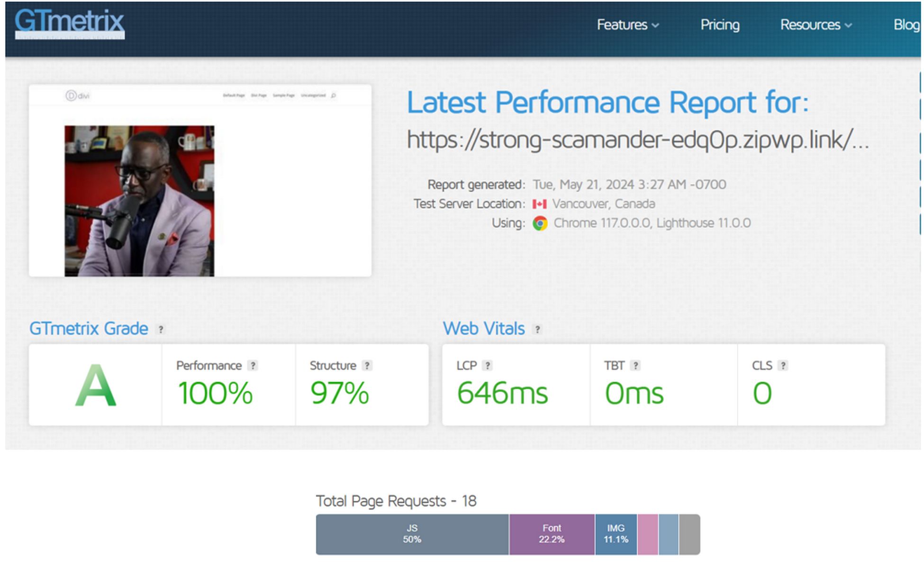Open the Pricing menu item
This screenshot has width=924, height=562.
click(719, 25)
